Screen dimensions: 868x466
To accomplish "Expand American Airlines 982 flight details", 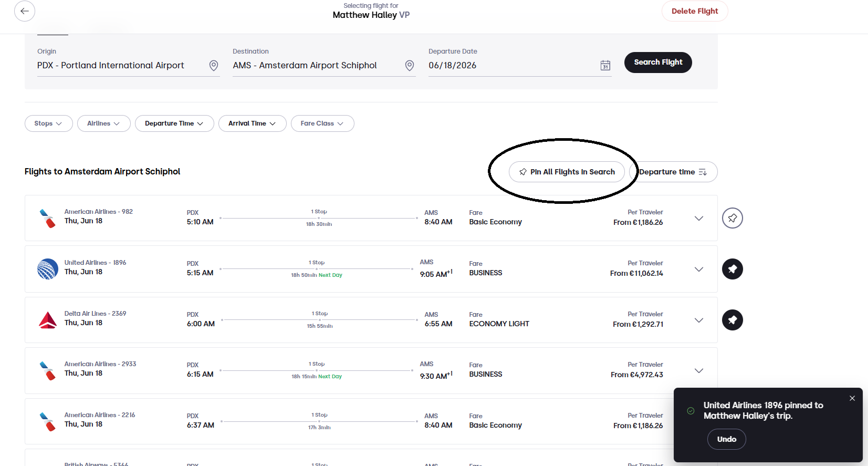I will click(x=699, y=219).
